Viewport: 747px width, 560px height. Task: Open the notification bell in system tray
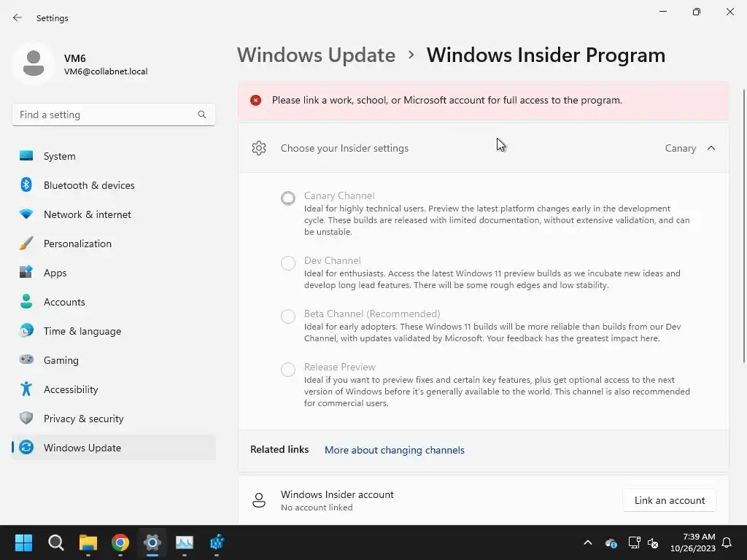[727, 542]
